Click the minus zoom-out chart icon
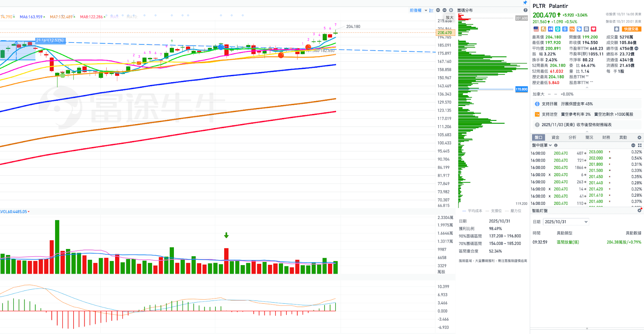 (x=444, y=10)
